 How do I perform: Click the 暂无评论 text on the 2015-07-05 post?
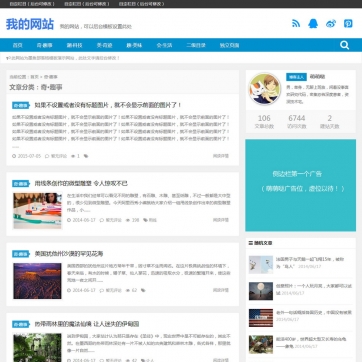(x=59, y=156)
